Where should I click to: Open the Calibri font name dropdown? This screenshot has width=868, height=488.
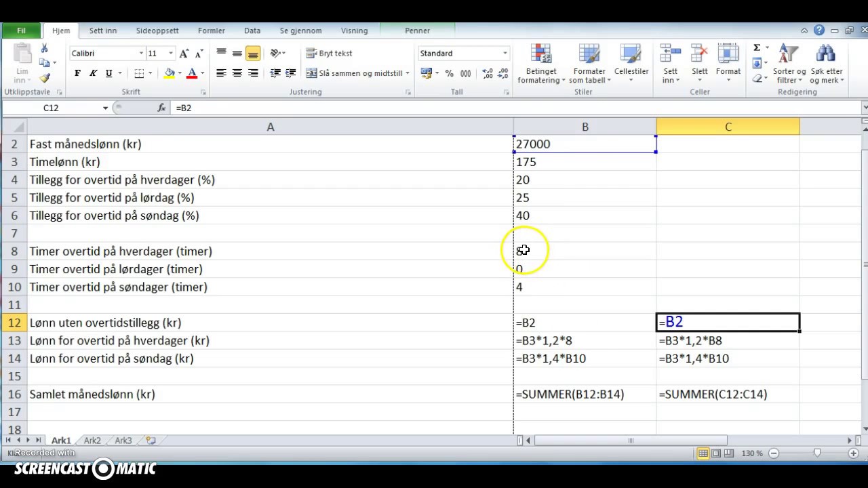click(141, 54)
